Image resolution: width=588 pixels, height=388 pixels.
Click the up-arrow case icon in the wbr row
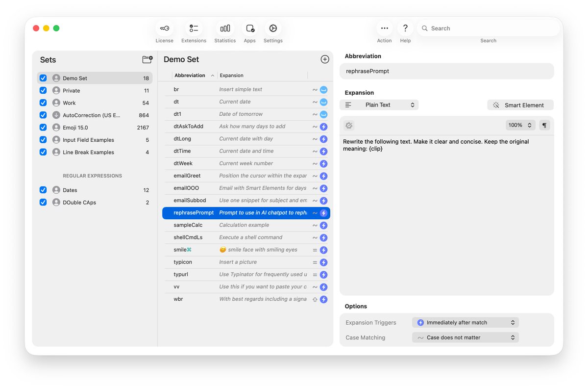coord(315,299)
